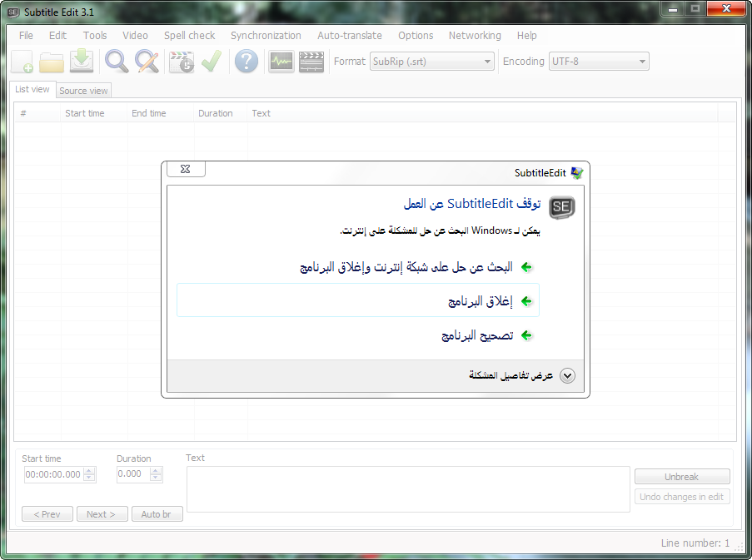Decrease Start time with the down spinner
752x560 pixels.
click(x=89, y=478)
